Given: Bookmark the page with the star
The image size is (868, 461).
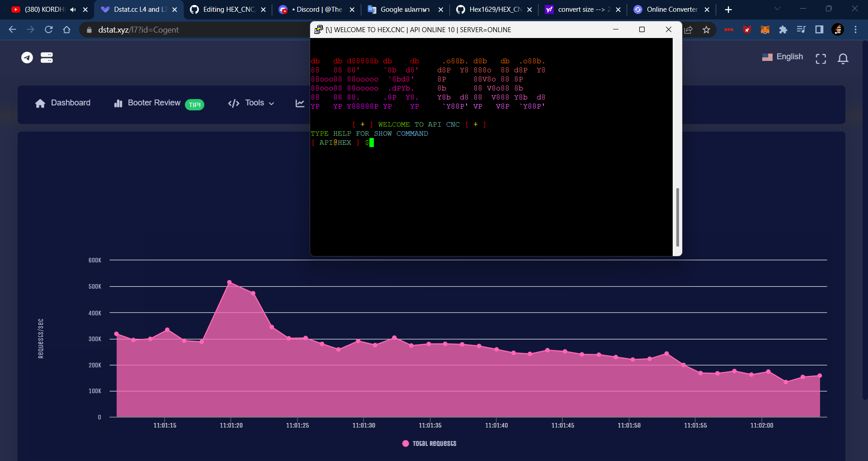Looking at the screenshot, I should tap(706, 29).
